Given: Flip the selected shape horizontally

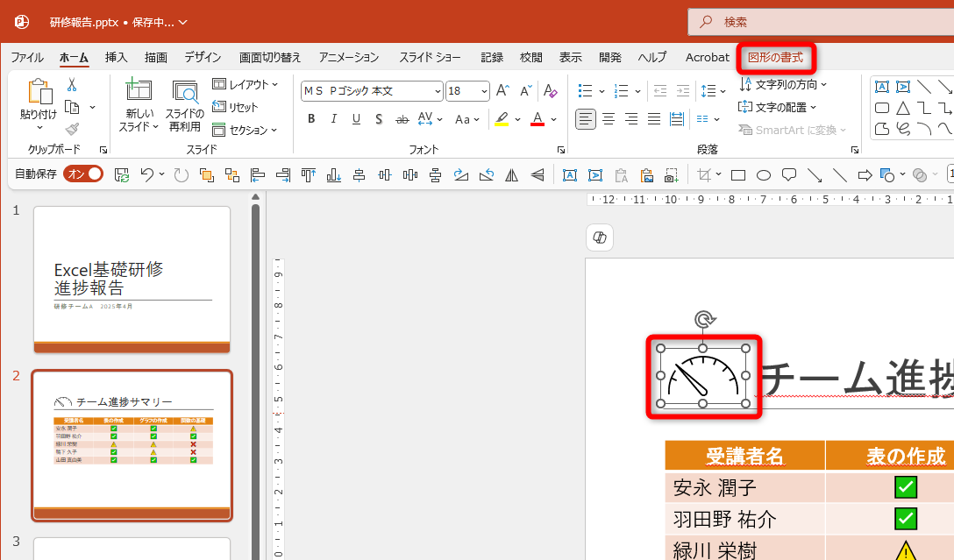Looking at the screenshot, I should [512, 174].
